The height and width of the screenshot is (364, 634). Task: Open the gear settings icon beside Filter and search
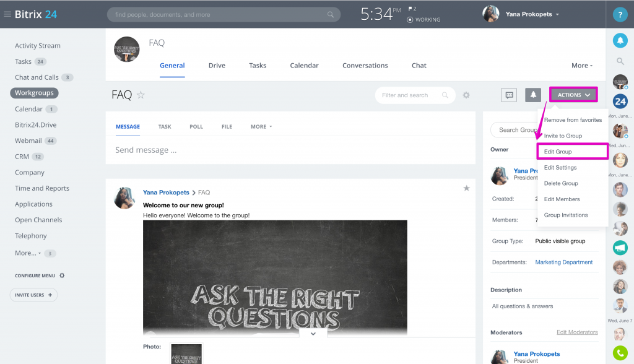[x=466, y=95]
